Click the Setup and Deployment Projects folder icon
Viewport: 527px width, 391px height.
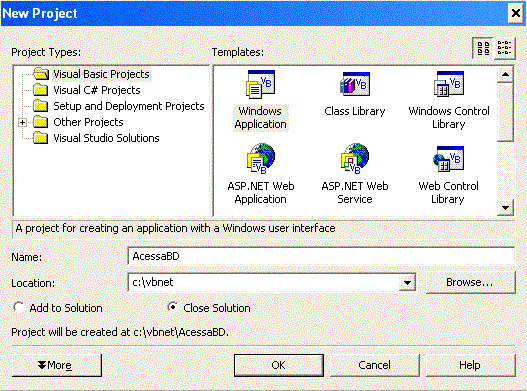coord(41,106)
